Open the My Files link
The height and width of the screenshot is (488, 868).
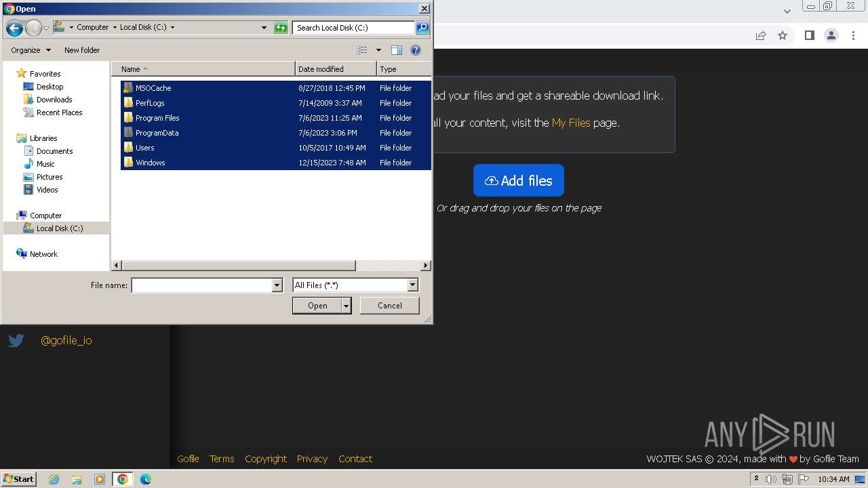click(571, 123)
